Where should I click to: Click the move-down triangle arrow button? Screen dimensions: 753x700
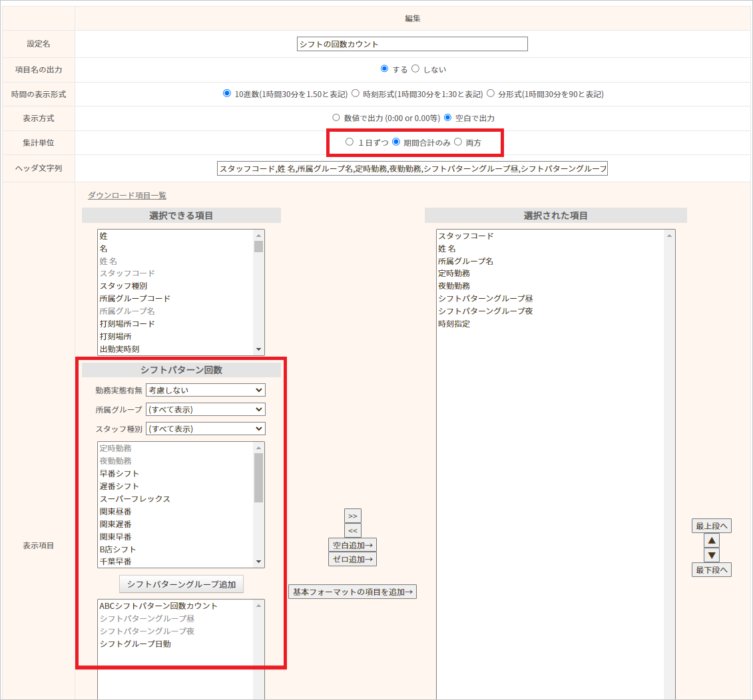coord(711,555)
